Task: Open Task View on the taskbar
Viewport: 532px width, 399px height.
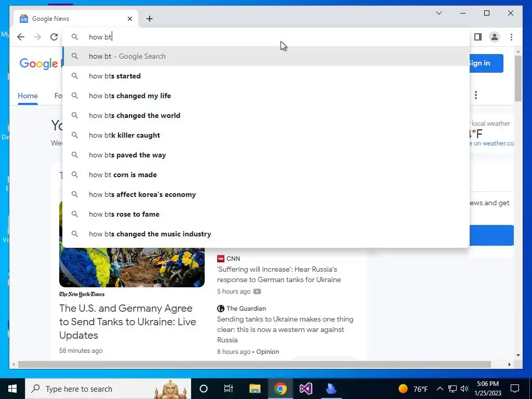Action: 229,389
